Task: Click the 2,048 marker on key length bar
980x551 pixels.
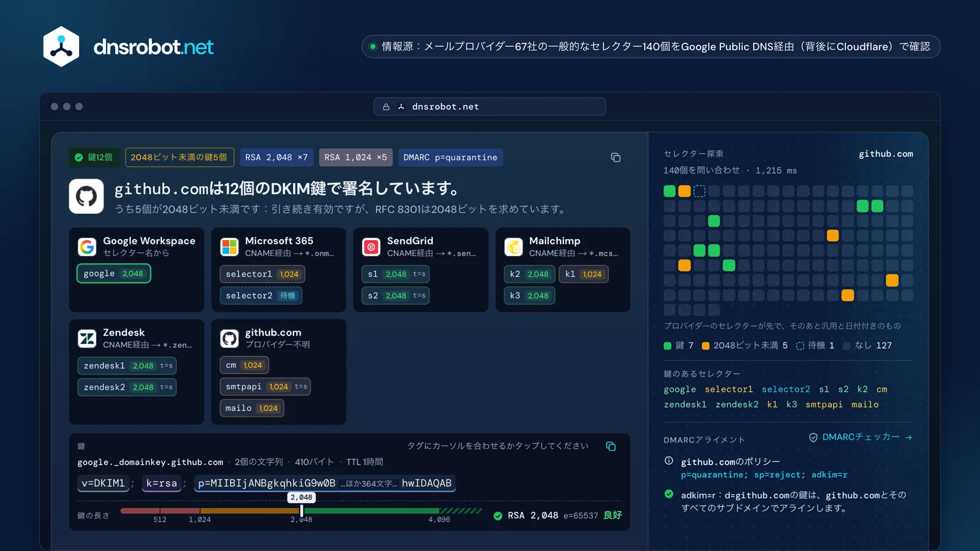Action: pyautogui.click(x=301, y=497)
